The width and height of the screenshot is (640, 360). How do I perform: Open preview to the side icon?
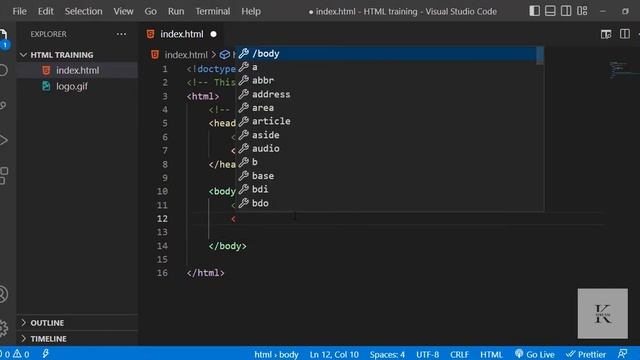point(606,34)
